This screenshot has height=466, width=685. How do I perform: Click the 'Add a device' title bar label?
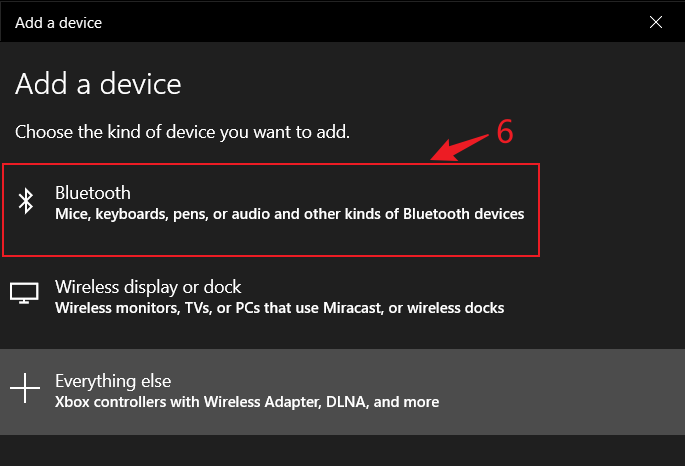(x=59, y=23)
